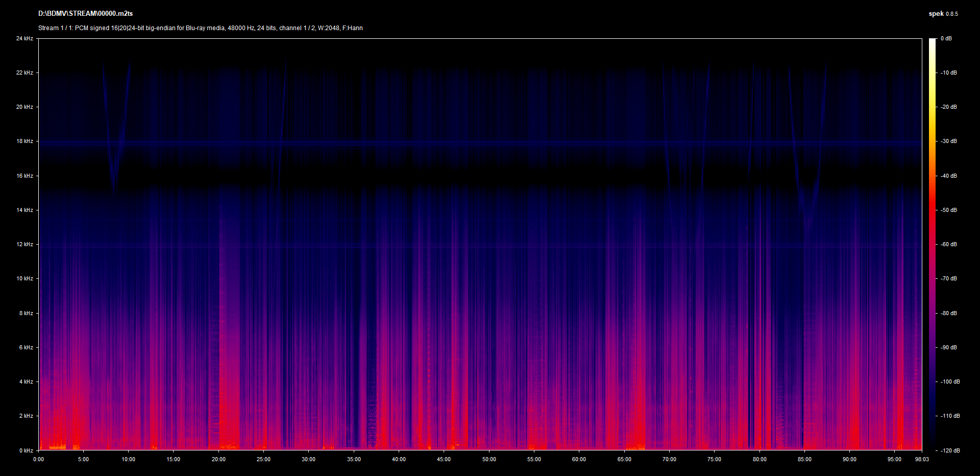
Task: Click the -60 dB scale label
Action: pos(949,244)
